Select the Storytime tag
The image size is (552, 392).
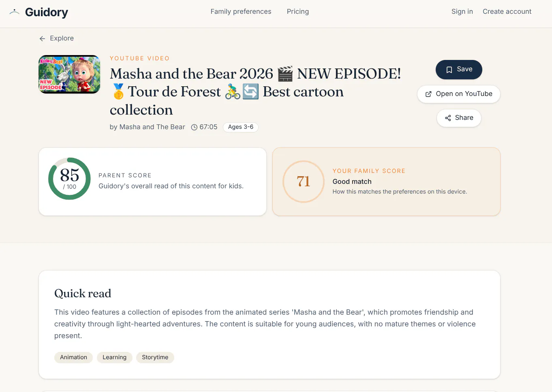[155, 357]
